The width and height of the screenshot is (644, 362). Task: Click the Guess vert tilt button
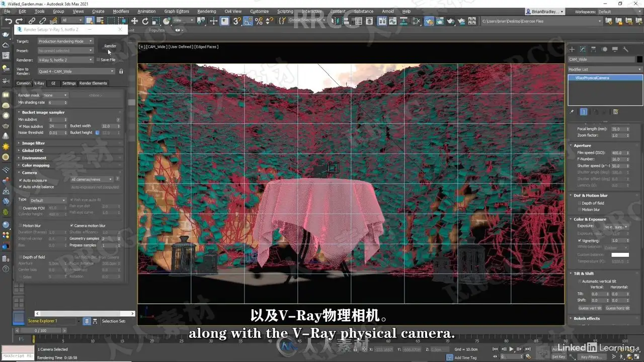click(x=590, y=308)
